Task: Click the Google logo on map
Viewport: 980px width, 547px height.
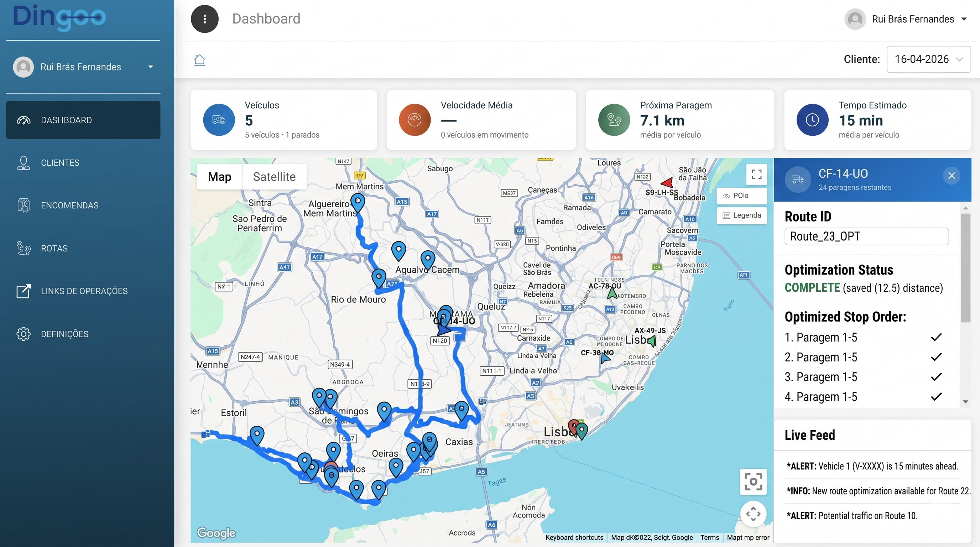Action: tap(216, 533)
